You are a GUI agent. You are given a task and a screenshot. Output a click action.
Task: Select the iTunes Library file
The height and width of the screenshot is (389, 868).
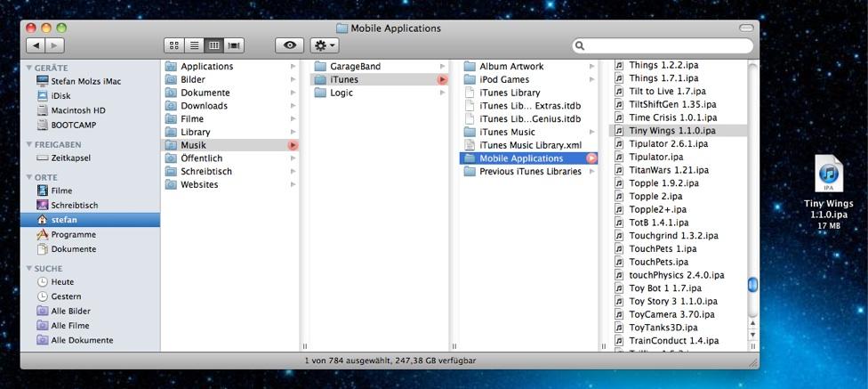[x=528, y=93]
